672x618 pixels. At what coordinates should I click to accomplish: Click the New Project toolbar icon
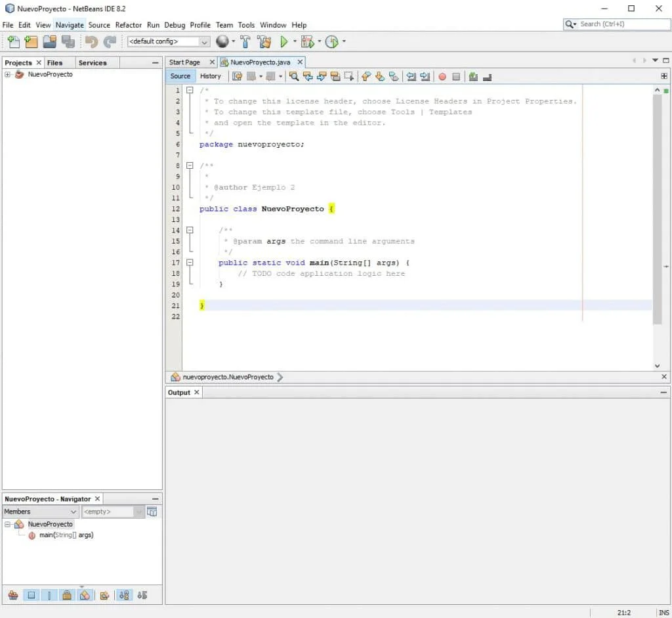31,41
